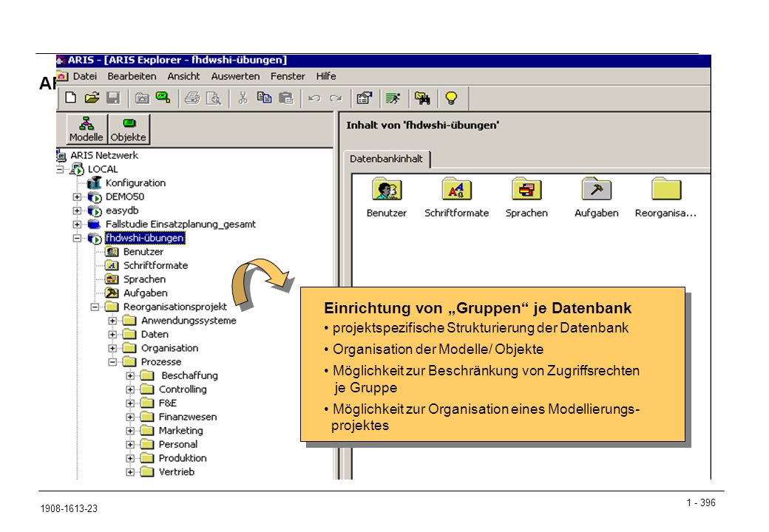Click the running-figure report icon
The height and width of the screenshot is (532, 769).
[x=393, y=98]
